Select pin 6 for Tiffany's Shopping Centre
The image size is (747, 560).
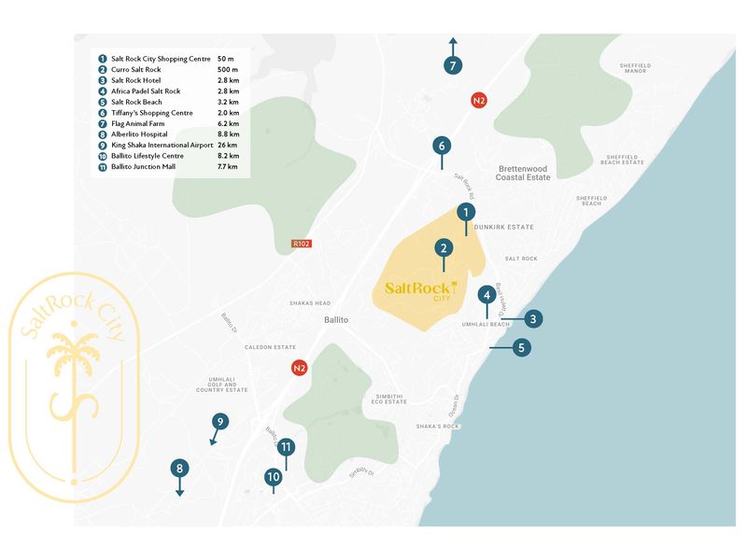[x=442, y=146]
